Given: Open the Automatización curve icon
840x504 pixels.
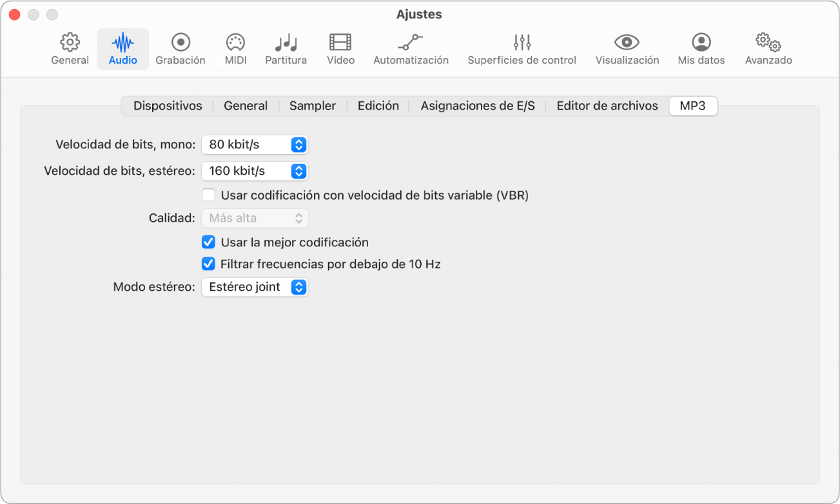Looking at the screenshot, I should 411,43.
